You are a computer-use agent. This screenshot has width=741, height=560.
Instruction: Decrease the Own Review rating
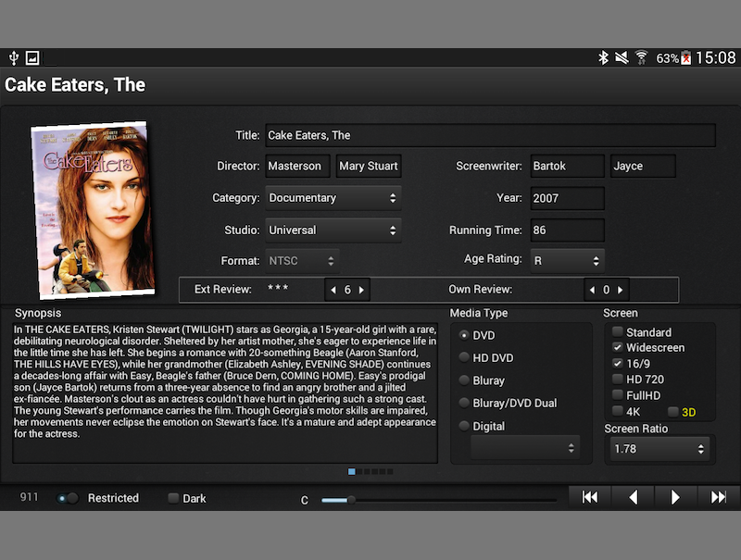593,290
